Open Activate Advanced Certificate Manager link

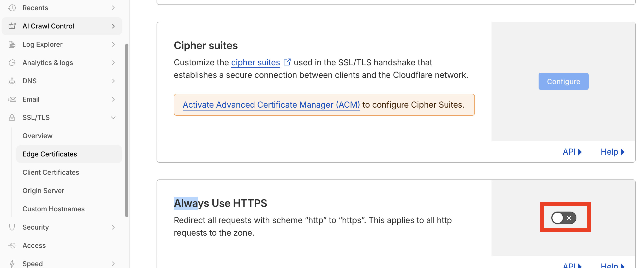coord(271,105)
